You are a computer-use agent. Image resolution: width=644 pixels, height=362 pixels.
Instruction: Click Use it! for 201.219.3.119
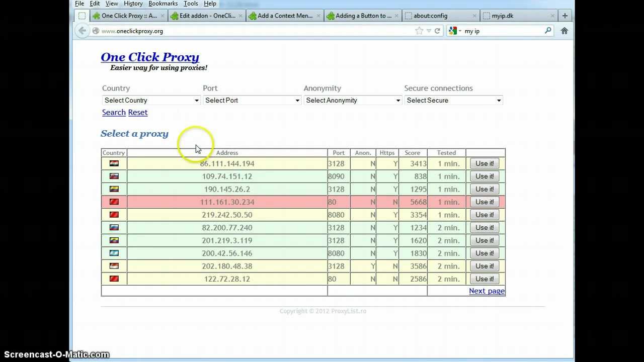485,240
